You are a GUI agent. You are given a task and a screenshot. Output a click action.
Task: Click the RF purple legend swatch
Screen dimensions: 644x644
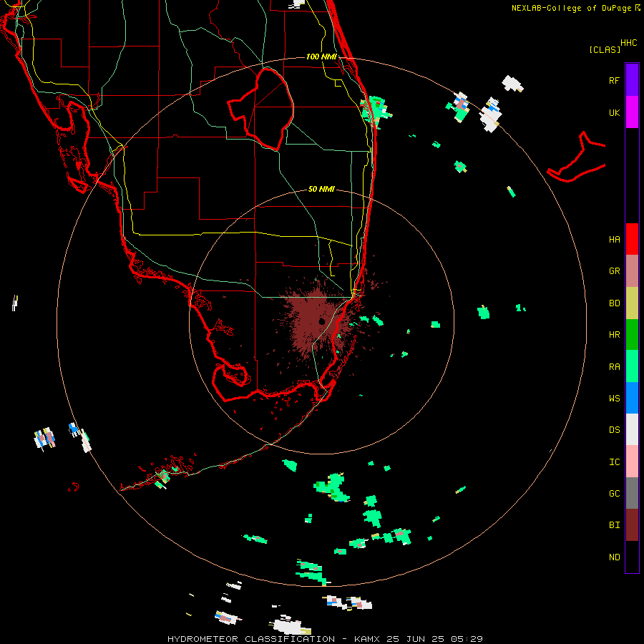(x=632, y=80)
